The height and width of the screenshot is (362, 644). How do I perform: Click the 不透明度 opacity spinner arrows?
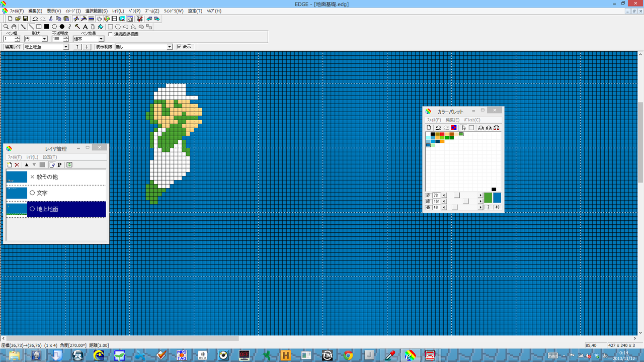(x=66, y=39)
